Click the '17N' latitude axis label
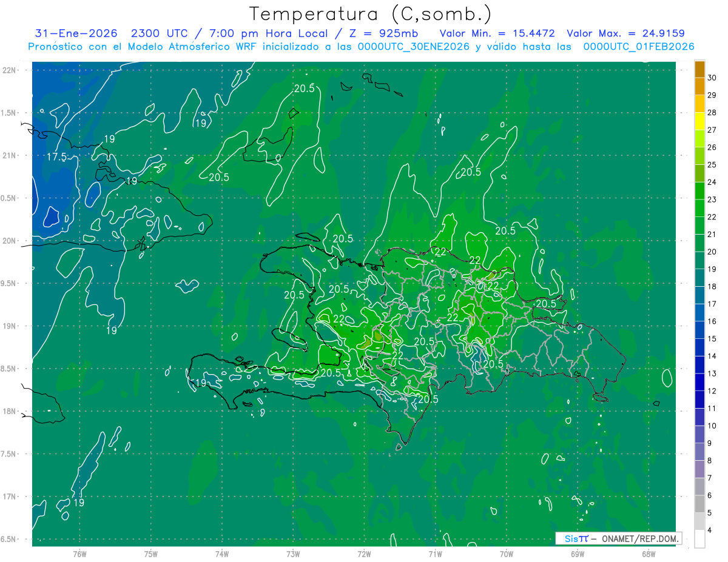Screen dimensions: 728x562 (10, 497)
